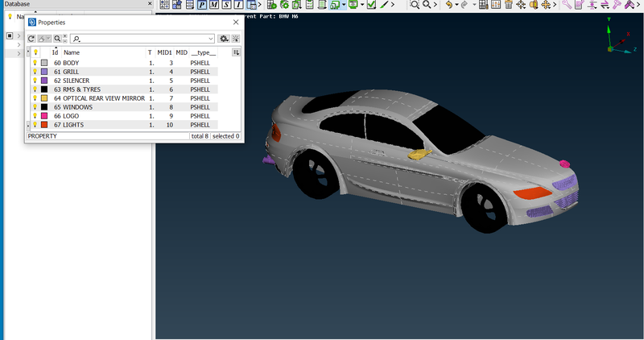Click the grid with orange marker icon
644x340 pixels.
click(x=484, y=5)
